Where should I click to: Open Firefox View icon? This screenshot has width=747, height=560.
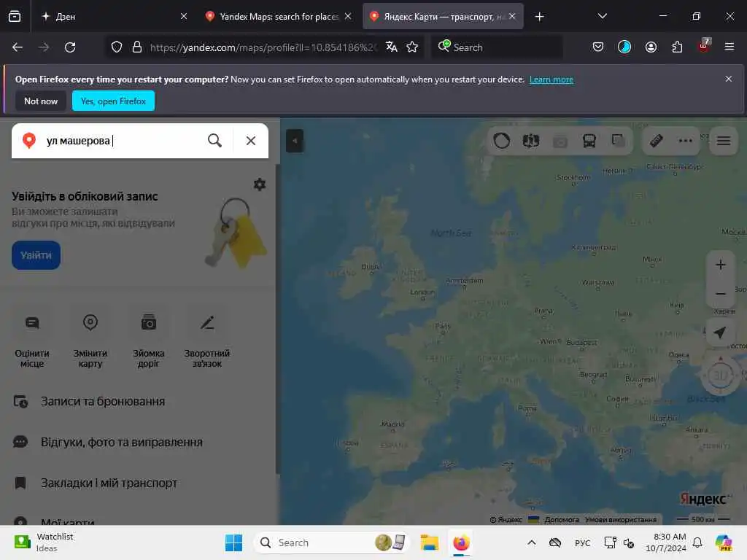point(15,17)
